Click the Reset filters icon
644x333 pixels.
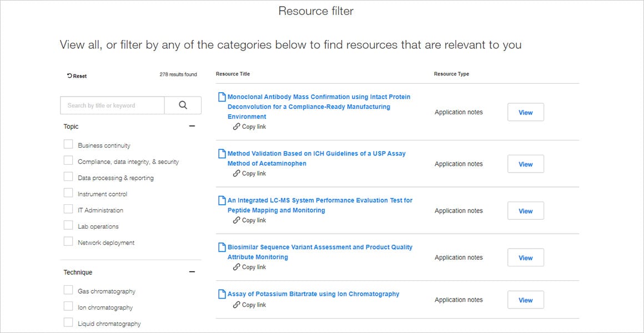point(69,76)
